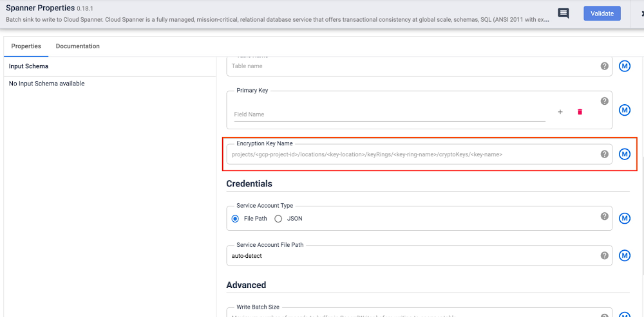Switch to the Documentation tab
The width and height of the screenshot is (644, 317).
click(x=77, y=46)
